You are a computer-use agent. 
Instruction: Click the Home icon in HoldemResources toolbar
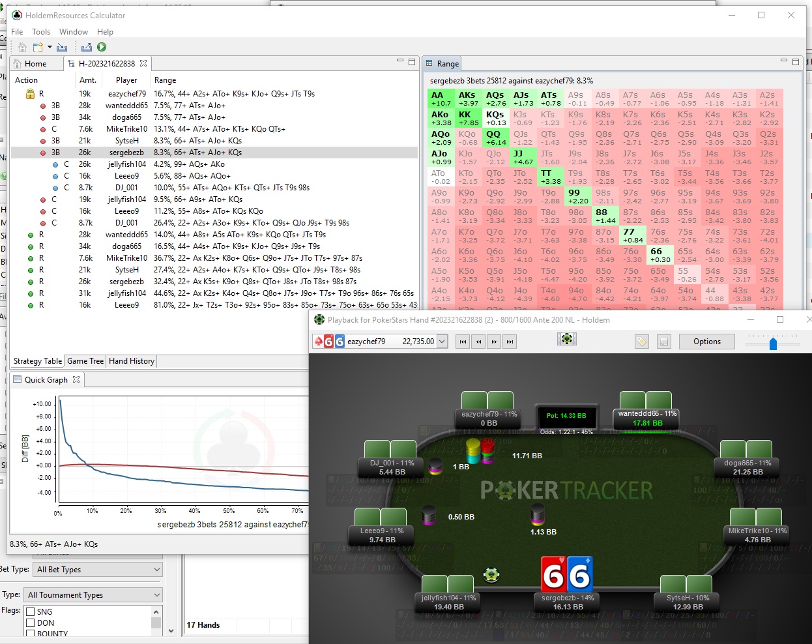22,47
